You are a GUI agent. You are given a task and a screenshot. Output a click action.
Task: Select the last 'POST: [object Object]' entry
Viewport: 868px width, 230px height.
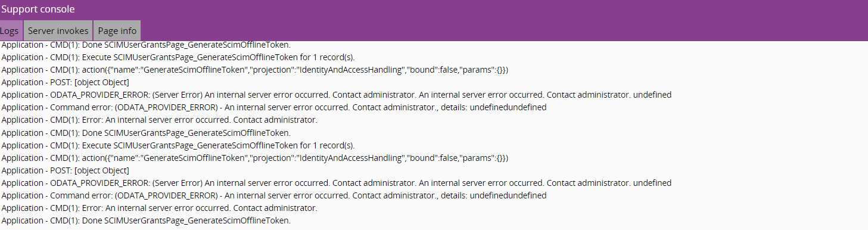click(x=65, y=170)
